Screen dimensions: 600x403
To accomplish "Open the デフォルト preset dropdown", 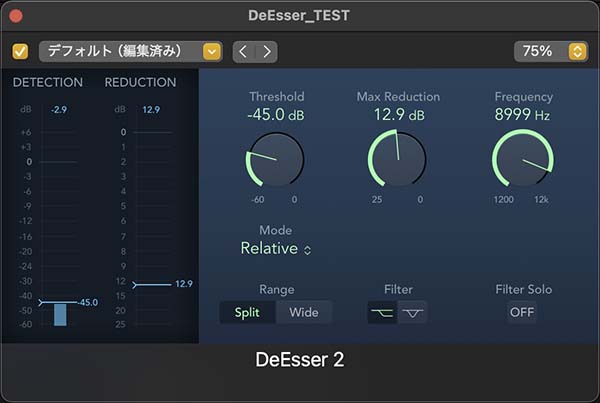I will pyautogui.click(x=130, y=51).
